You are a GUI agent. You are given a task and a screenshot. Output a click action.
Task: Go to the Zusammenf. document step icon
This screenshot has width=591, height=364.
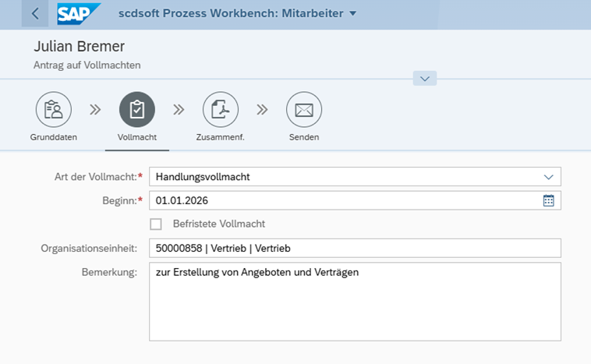click(221, 110)
